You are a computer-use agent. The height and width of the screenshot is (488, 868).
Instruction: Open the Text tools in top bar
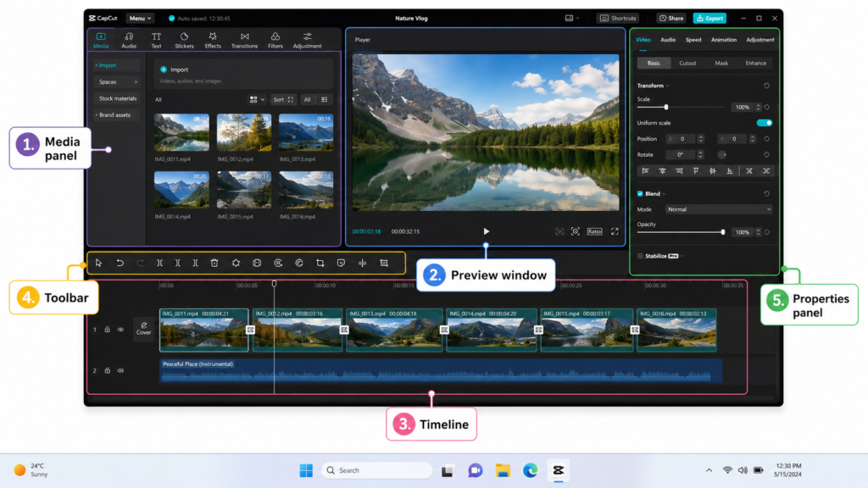point(156,41)
